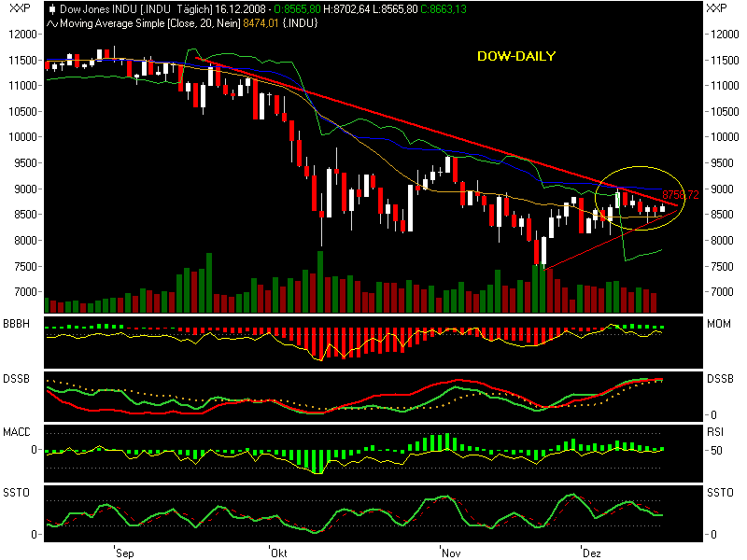The width and height of the screenshot is (747, 560).
Task: Click the Okt marker on the time axis
Action: point(277,553)
